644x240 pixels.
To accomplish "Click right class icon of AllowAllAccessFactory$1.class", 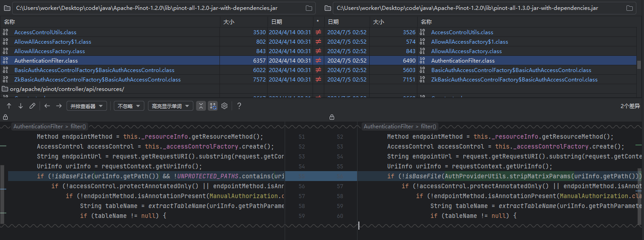I will pos(421,41).
